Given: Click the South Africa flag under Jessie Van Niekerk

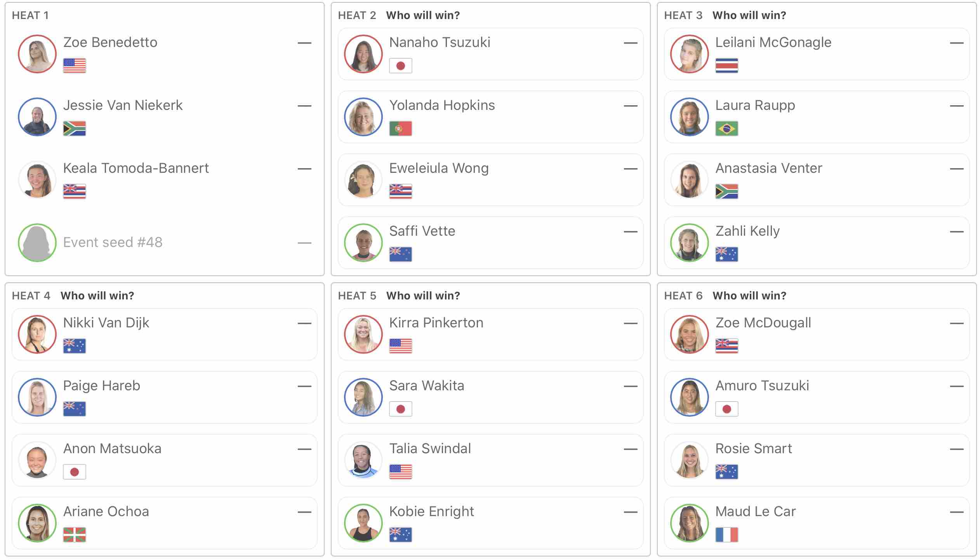Looking at the screenshot, I should coord(75,129).
